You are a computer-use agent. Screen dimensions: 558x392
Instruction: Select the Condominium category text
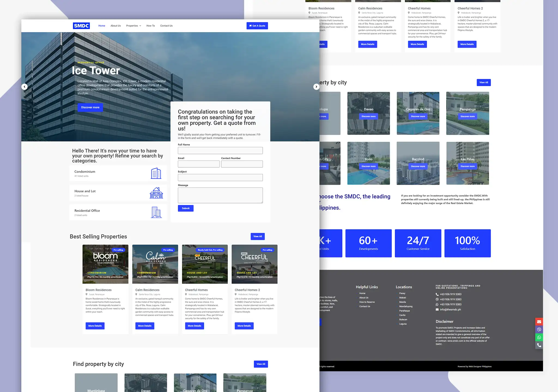pyautogui.click(x=85, y=171)
